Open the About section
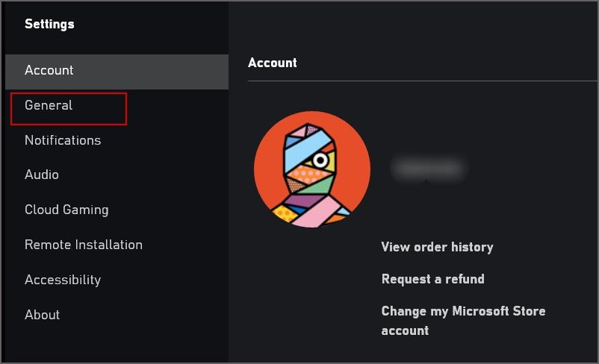This screenshot has width=599, height=364. tap(42, 315)
